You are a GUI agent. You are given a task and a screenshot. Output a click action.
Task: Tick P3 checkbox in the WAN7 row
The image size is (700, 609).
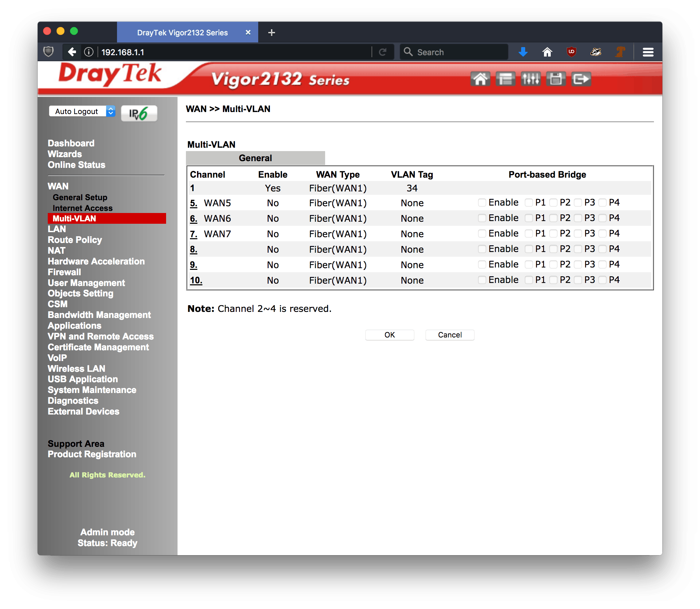(577, 234)
